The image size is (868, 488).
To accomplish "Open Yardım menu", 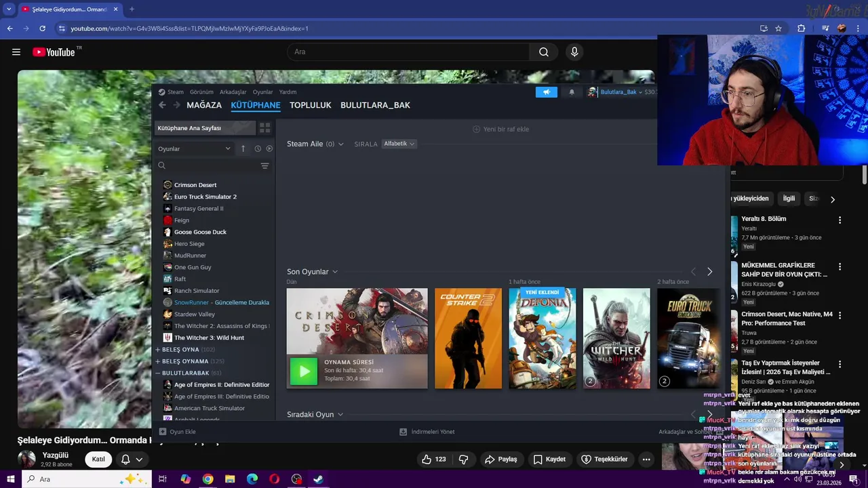I will click(x=288, y=92).
